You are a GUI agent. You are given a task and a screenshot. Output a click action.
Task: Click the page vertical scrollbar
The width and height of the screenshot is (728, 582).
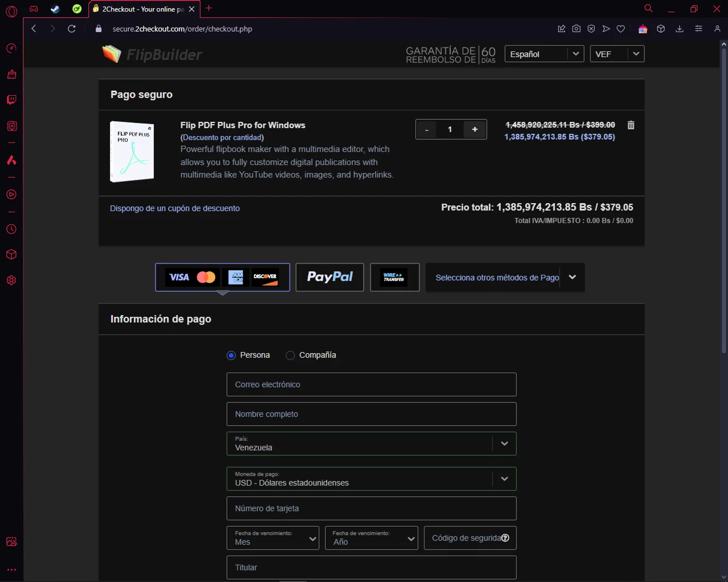click(x=724, y=200)
